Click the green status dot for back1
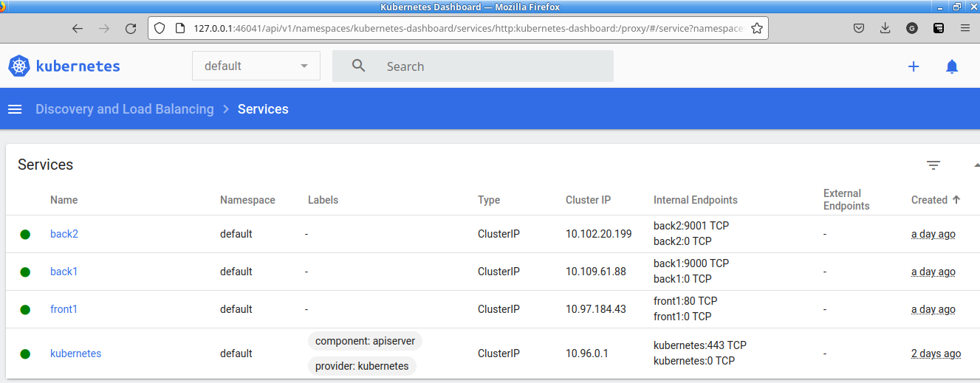This screenshot has height=383, width=980. [x=25, y=272]
